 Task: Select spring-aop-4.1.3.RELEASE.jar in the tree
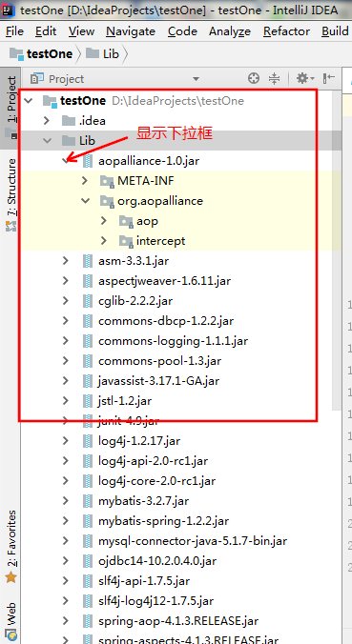click(178, 621)
